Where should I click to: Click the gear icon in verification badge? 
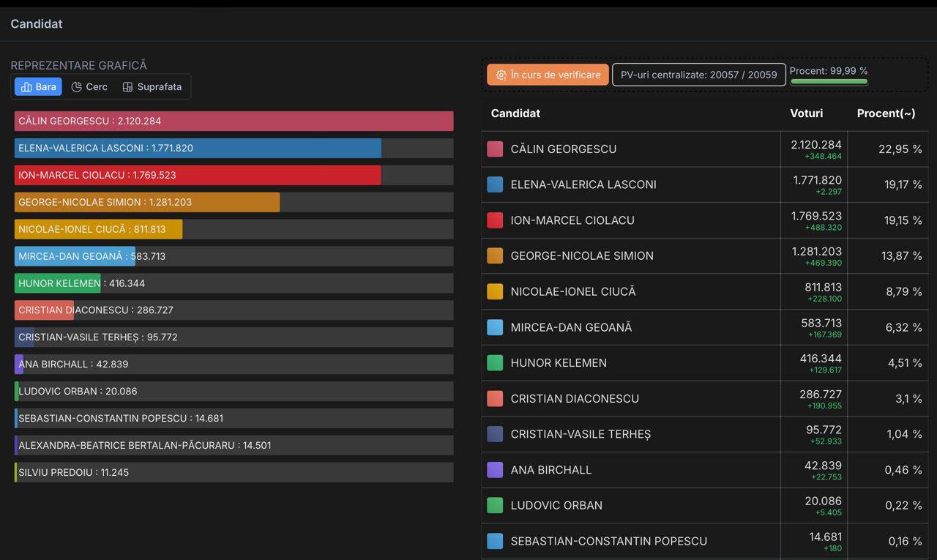pos(501,75)
